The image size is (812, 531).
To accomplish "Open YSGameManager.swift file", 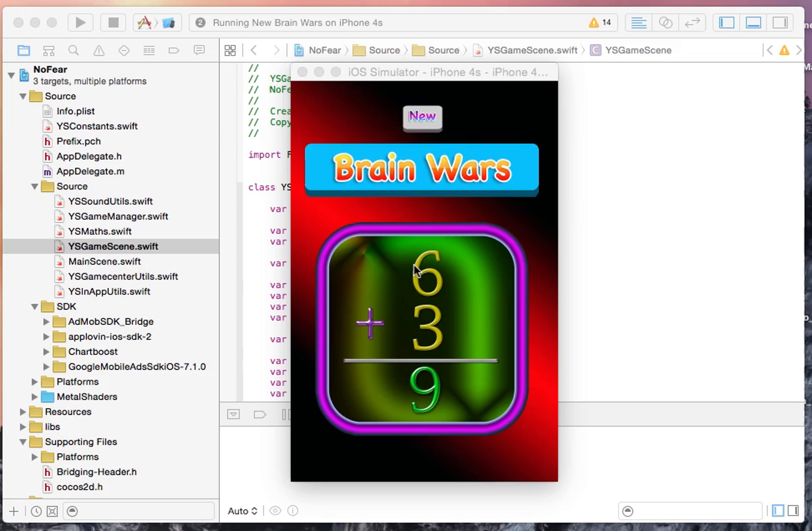I will coord(118,216).
